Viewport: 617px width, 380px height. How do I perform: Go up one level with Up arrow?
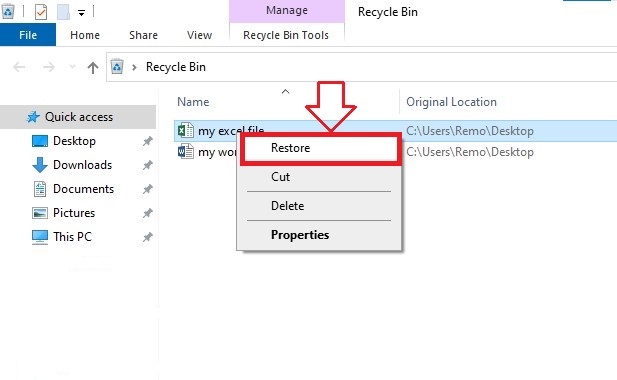coord(93,68)
